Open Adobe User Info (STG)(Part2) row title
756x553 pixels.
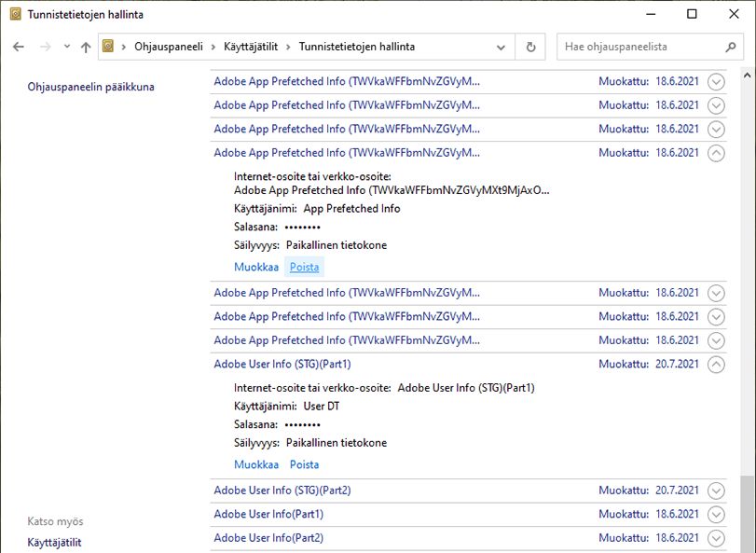click(x=282, y=491)
